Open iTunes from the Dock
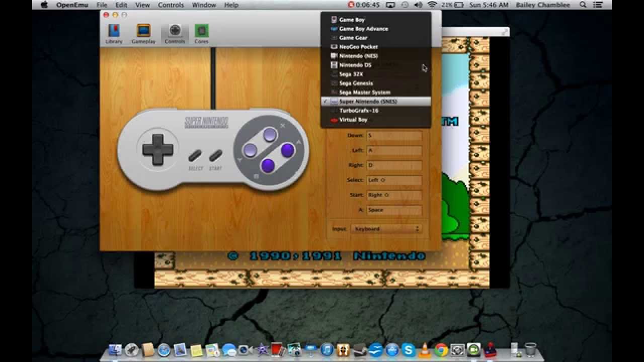Image resolution: width=644 pixels, height=362 pixels. (327, 349)
